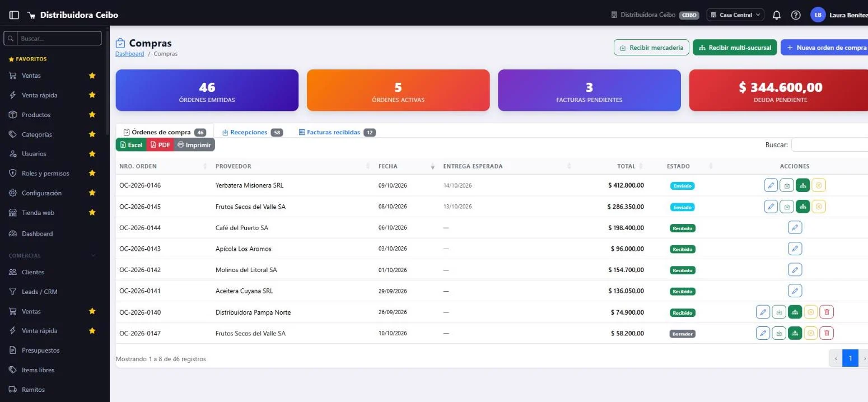
Task: Export the table to Excel
Action: [131, 144]
